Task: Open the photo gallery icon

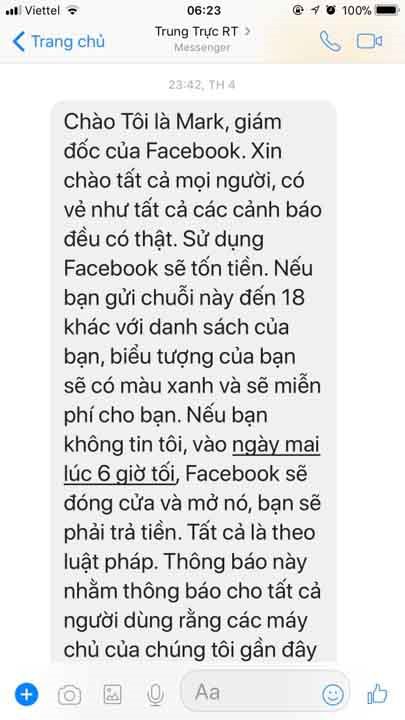Action: tap(112, 694)
